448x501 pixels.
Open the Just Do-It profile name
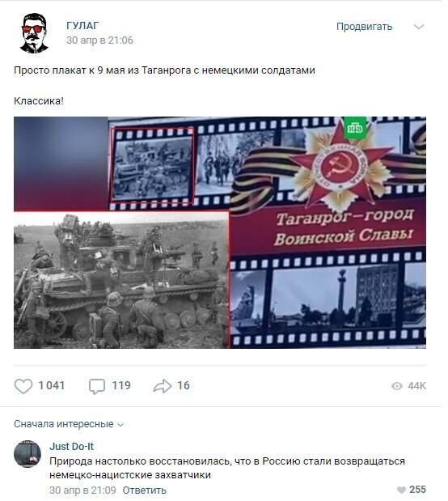[x=71, y=446]
